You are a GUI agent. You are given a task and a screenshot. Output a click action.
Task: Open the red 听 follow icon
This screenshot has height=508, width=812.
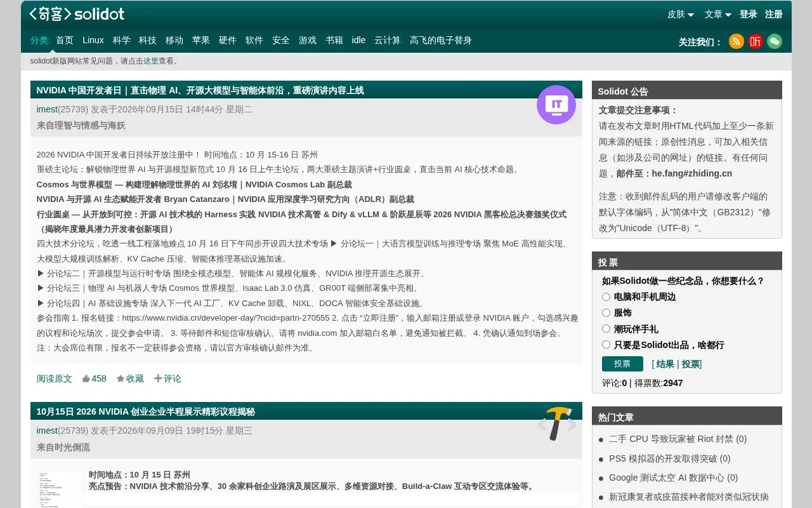pyautogui.click(x=756, y=41)
